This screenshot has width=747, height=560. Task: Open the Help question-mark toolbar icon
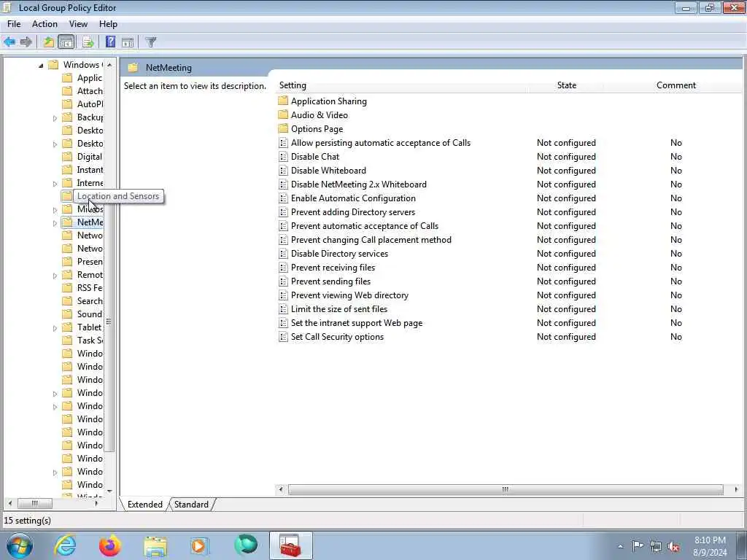[x=110, y=42]
